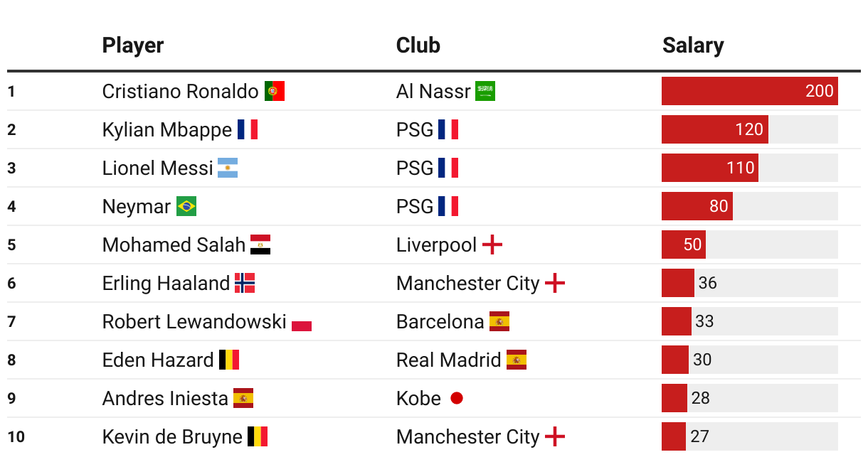Click rank number 4 in the table

click(11, 206)
